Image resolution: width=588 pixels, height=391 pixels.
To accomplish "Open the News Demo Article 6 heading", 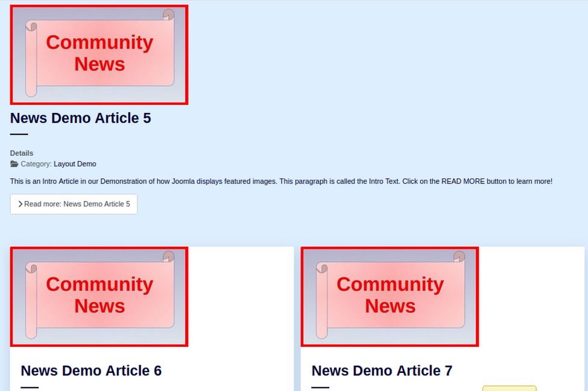I will tap(91, 370).
